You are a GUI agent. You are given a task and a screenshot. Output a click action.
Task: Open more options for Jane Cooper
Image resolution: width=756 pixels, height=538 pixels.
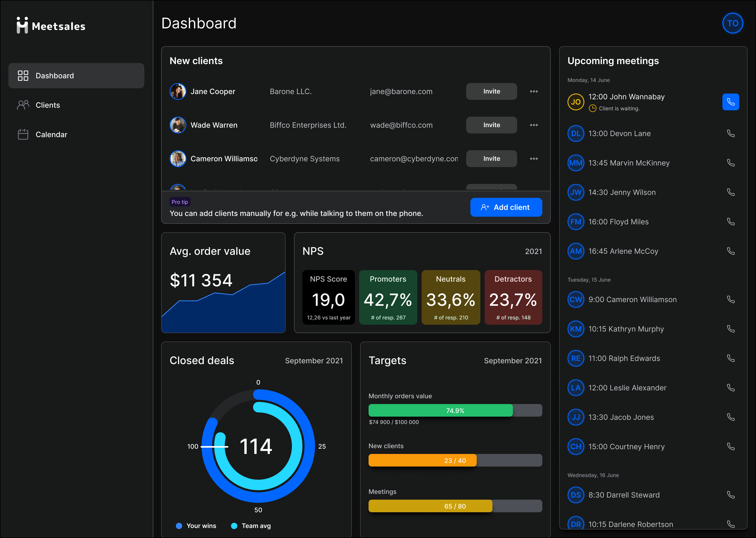(534, 91)
